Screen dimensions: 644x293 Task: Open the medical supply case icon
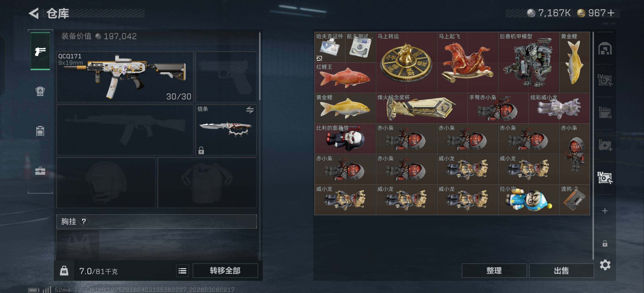pyautogui.click(x=605, y=145)
